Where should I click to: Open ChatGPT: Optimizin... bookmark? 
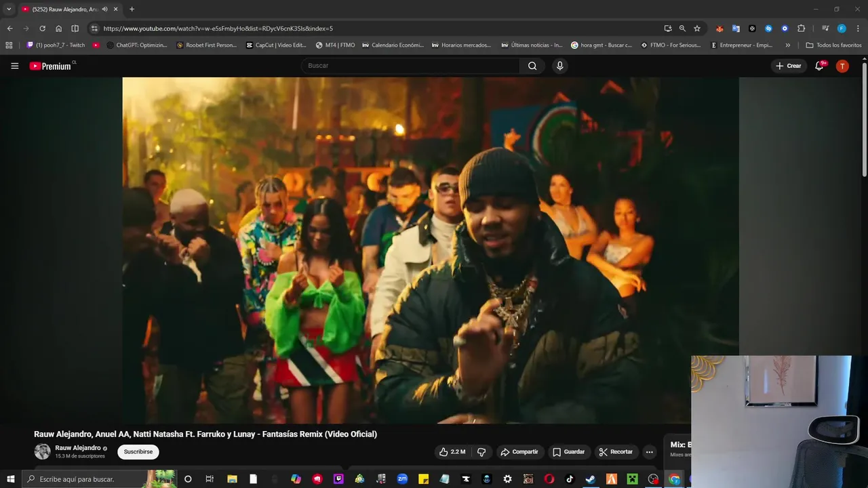click(x=138, y=45)
